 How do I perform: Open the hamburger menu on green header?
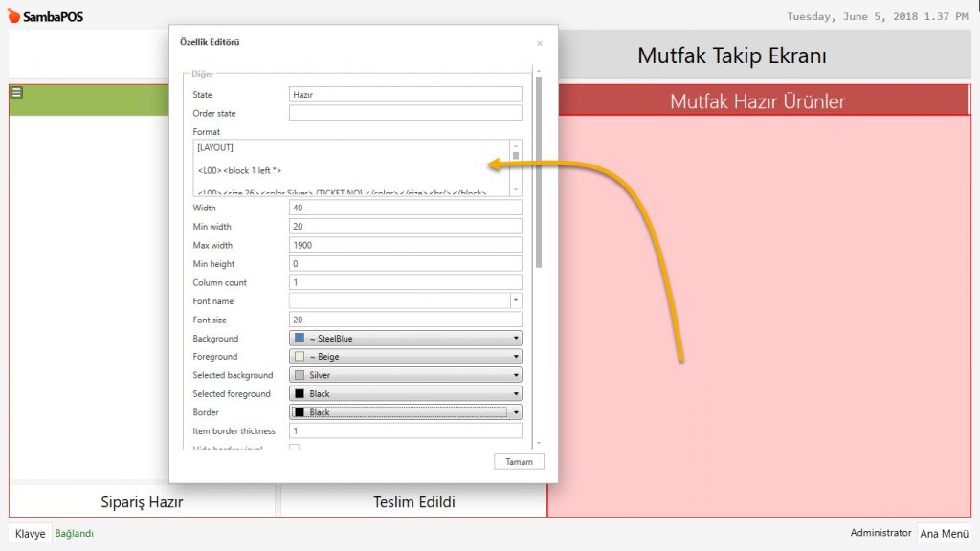16,92
